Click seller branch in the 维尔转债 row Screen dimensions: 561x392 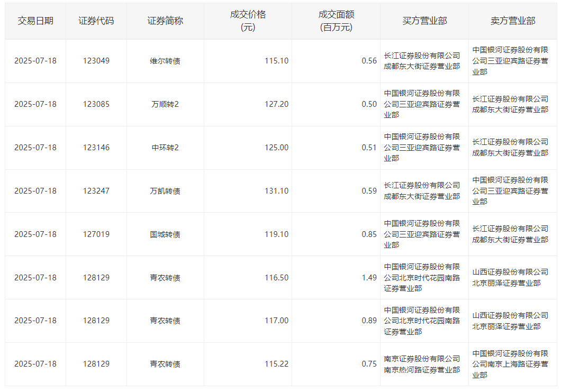(x=510, y=61)
